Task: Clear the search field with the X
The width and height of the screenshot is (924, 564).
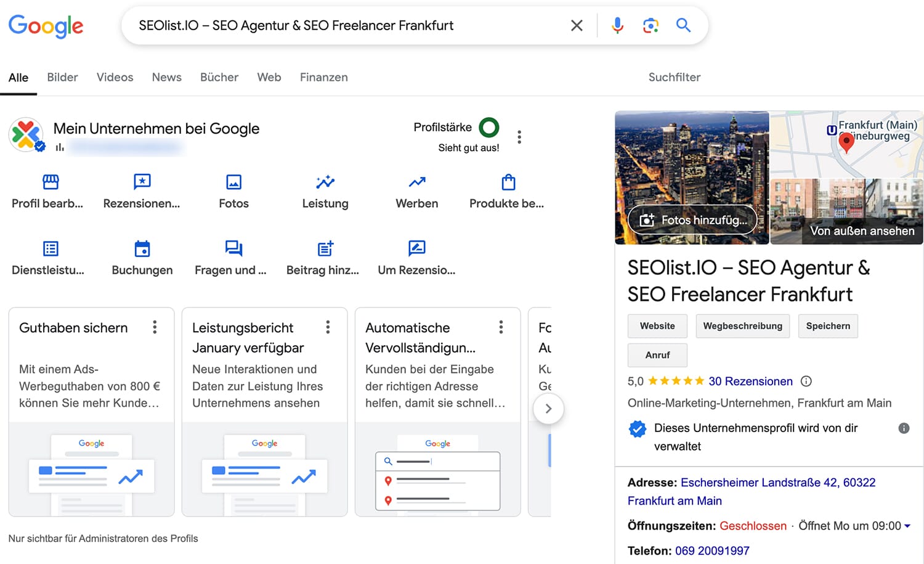Action: (577, 25)
